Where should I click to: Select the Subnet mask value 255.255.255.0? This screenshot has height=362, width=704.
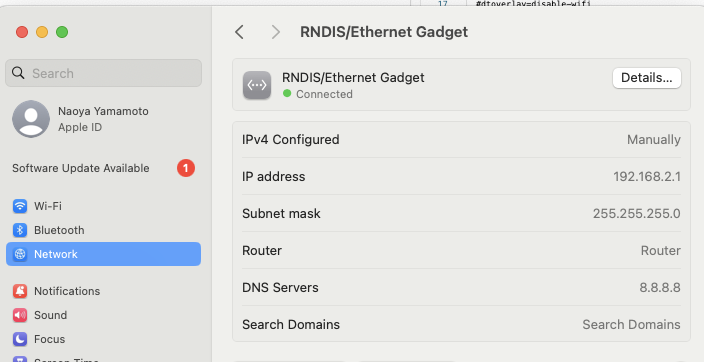(637, 213)
